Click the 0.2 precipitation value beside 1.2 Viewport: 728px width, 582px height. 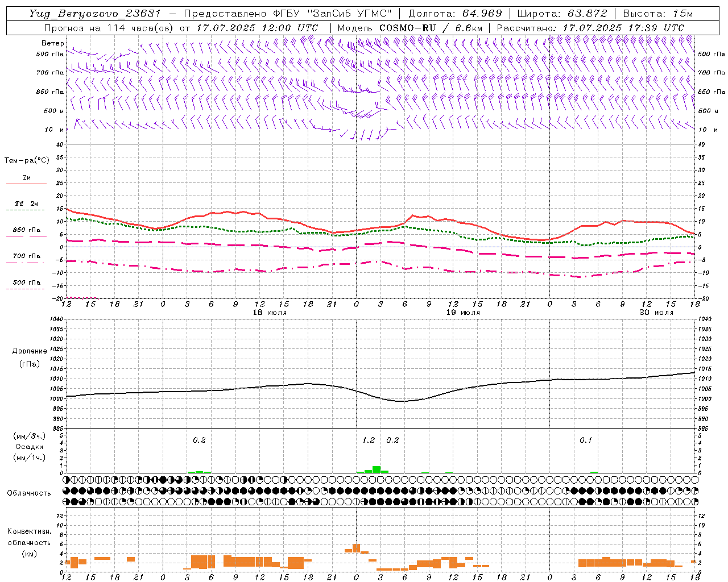[392, 440]
